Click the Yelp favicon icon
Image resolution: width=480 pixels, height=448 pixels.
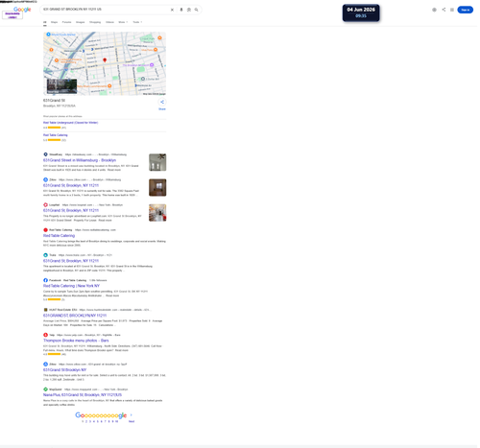[45, 335]
